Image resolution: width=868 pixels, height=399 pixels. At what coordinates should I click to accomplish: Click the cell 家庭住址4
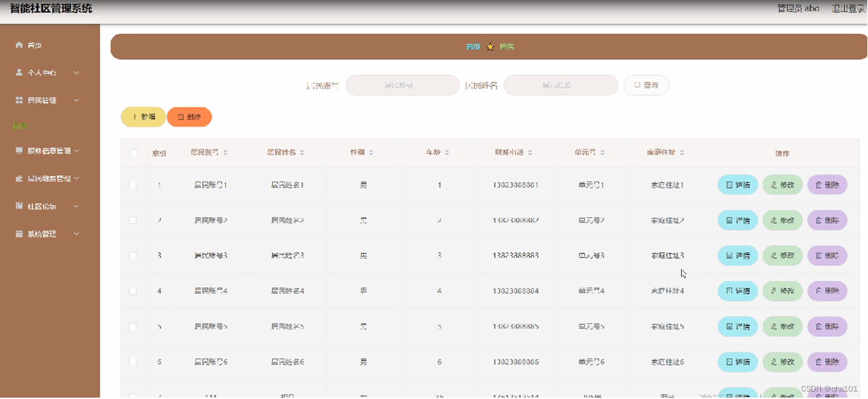coord(667,291)
